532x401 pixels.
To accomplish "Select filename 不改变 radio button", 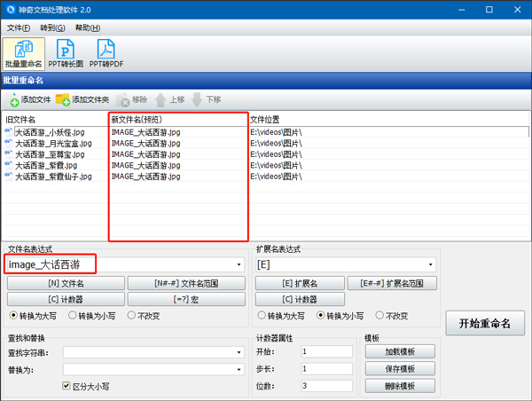I will click(x=131, y=316).
